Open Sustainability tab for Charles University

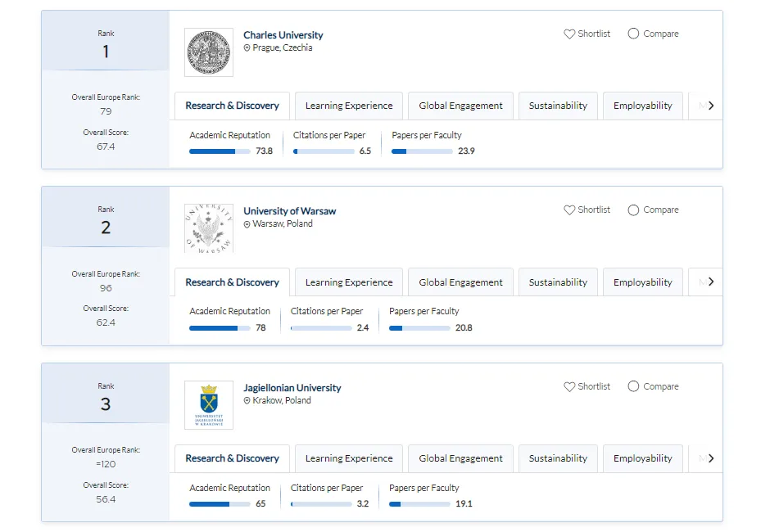tap(558, 106)
